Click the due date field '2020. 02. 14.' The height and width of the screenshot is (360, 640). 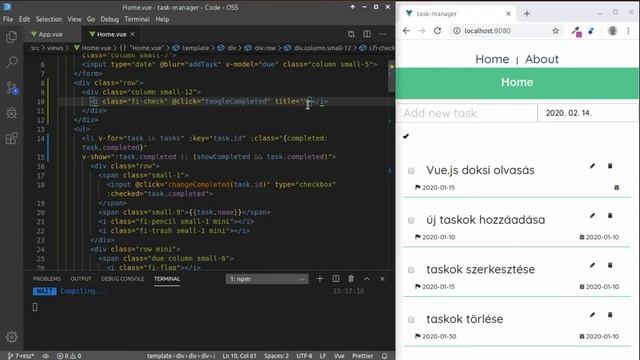coord(588,113)
